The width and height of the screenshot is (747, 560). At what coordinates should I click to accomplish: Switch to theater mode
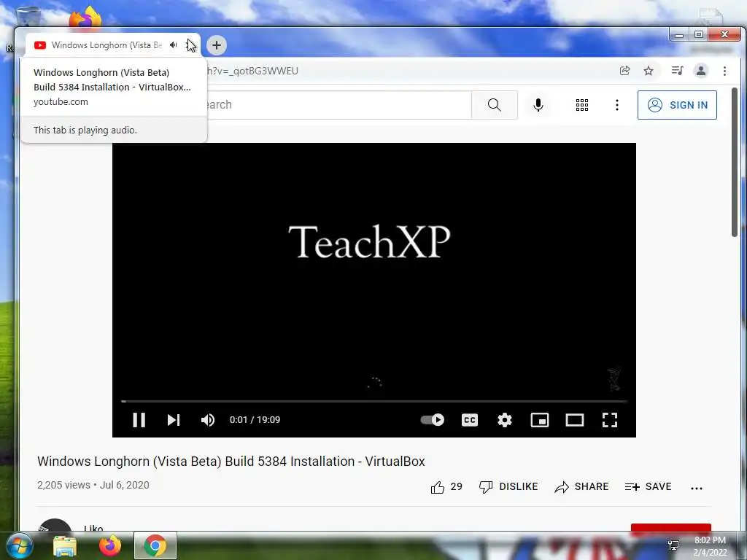point(575,419)
